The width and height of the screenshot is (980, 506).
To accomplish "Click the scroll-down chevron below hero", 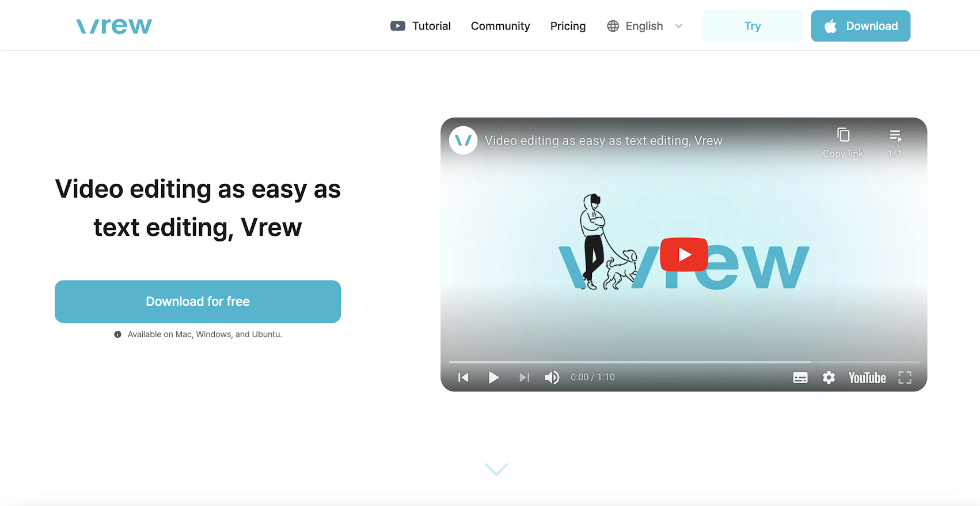I will tap(496, 469).
